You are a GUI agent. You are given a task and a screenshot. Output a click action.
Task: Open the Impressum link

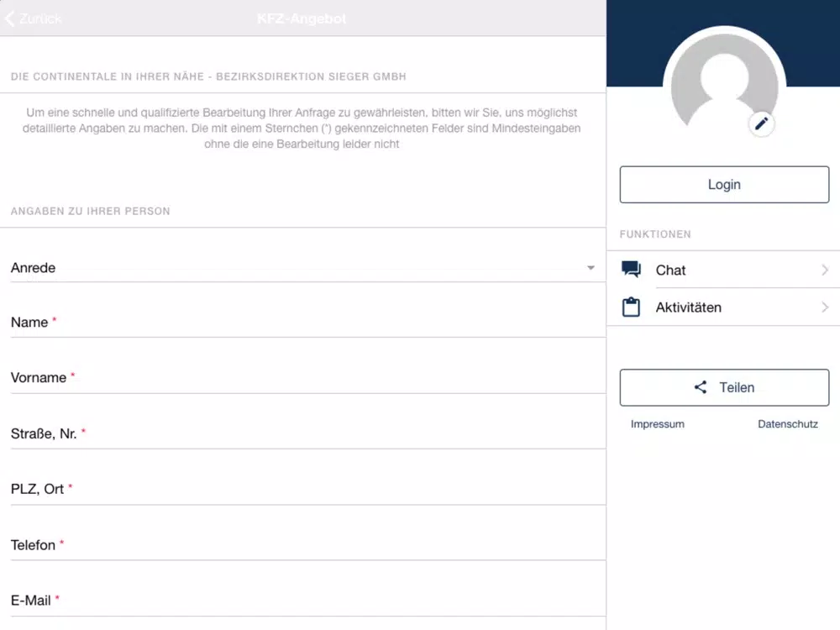click(658, 423)
